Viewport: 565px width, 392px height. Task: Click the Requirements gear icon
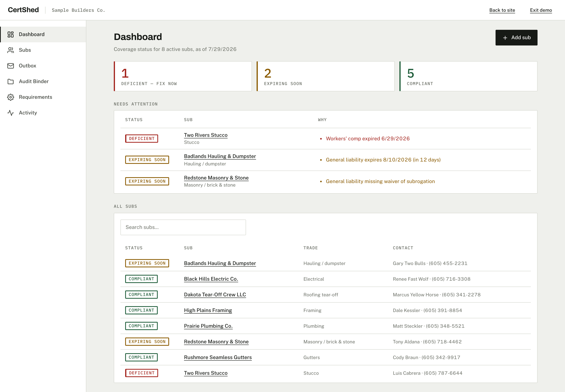[x=11, y=97]
